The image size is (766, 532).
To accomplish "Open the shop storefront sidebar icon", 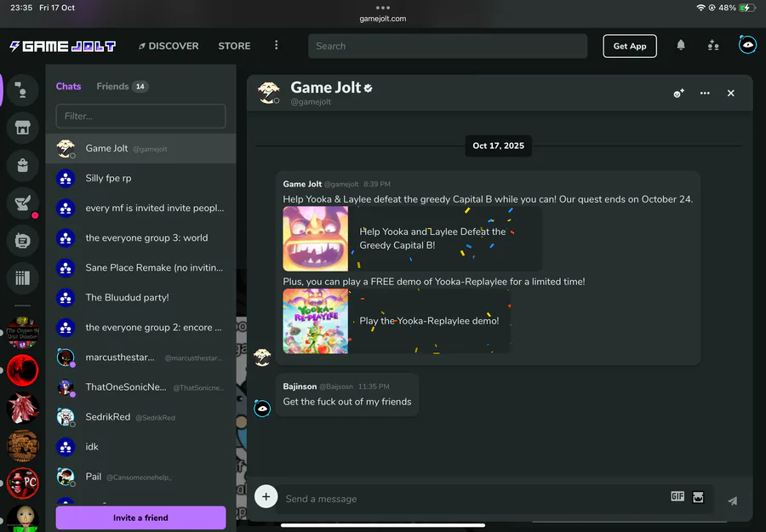I will [22, 128].
